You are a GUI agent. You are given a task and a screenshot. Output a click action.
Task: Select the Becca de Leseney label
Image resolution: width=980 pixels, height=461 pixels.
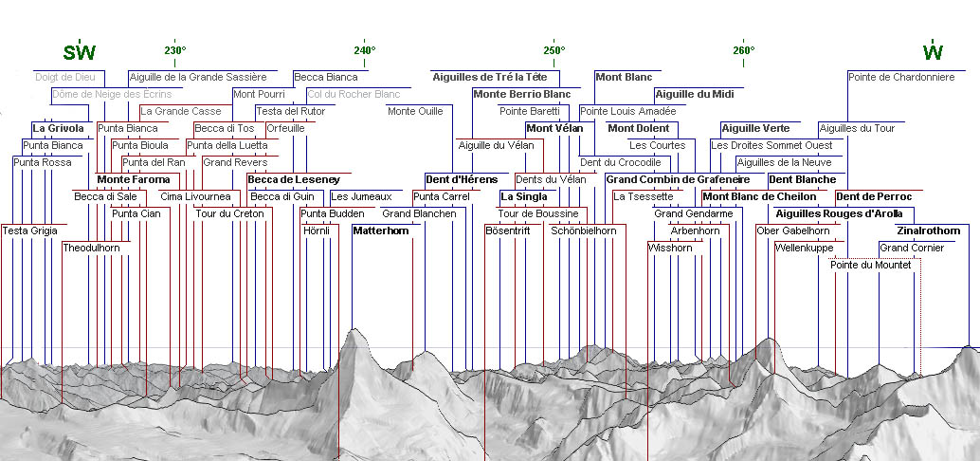293,179
